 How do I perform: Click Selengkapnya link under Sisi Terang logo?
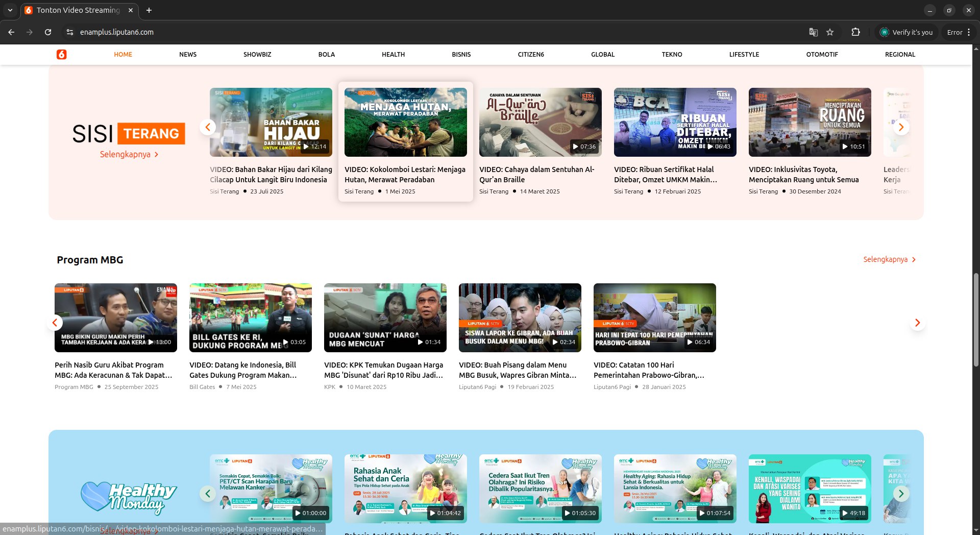coord(129,154)
